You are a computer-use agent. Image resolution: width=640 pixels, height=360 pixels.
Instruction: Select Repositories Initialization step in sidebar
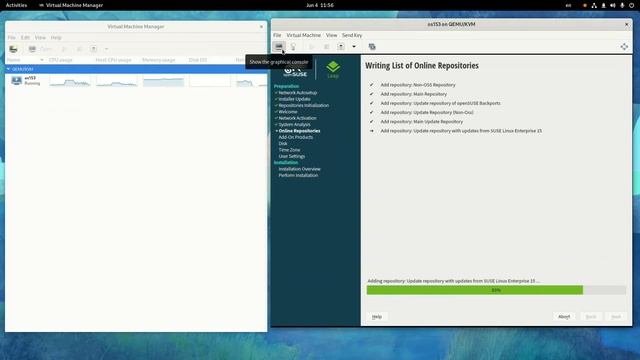(x=304, y=105)
